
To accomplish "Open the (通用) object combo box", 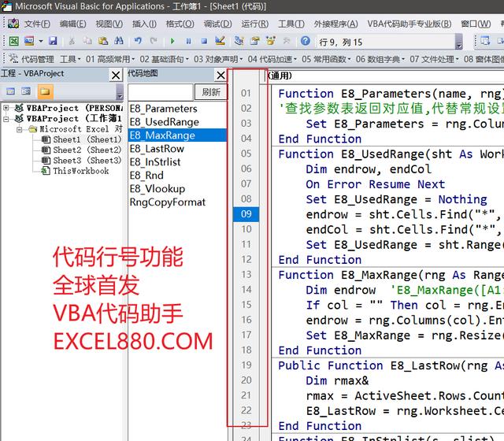I will 385,76.
